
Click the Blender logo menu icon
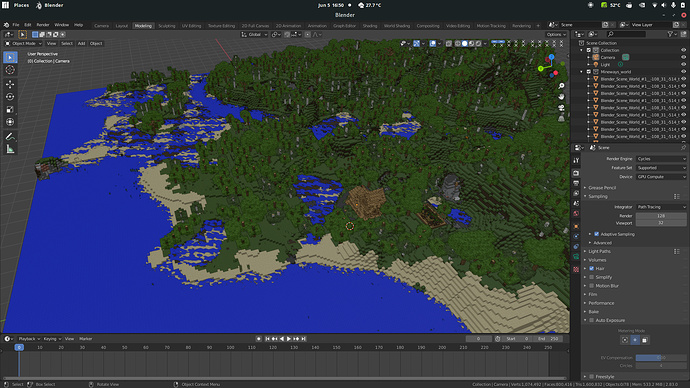(x=6, y=25)
